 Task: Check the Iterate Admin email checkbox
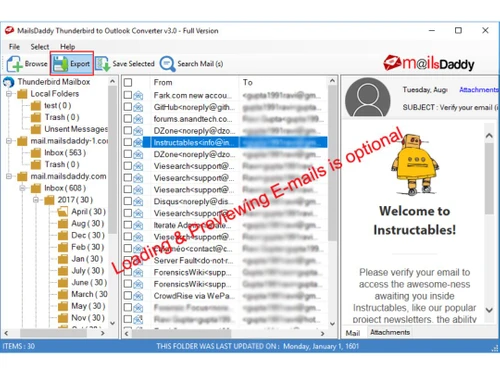point(128,225)
